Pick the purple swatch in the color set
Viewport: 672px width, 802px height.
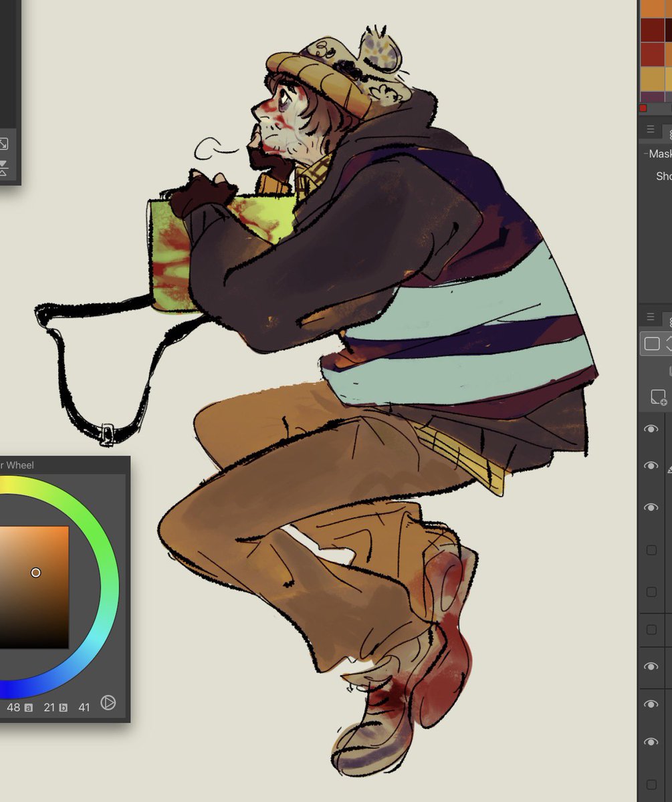point(652,96)
